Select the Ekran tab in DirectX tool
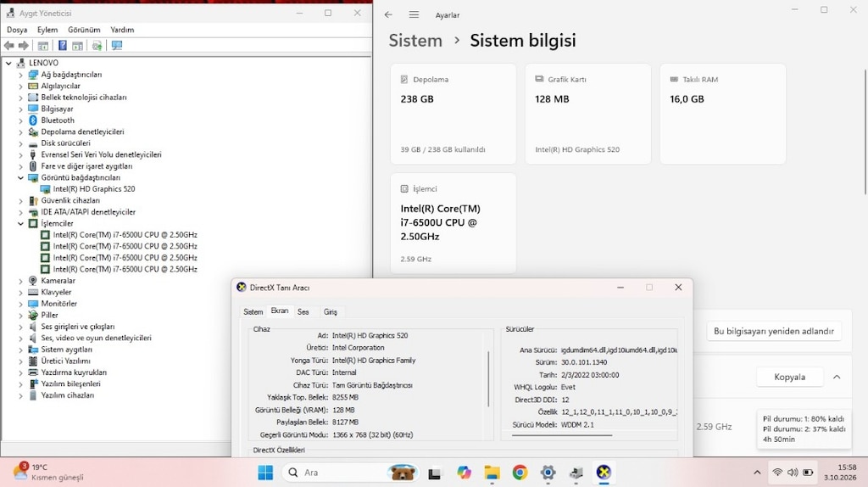The height and width of the screenshot is (487, 868). pos(280,311)
